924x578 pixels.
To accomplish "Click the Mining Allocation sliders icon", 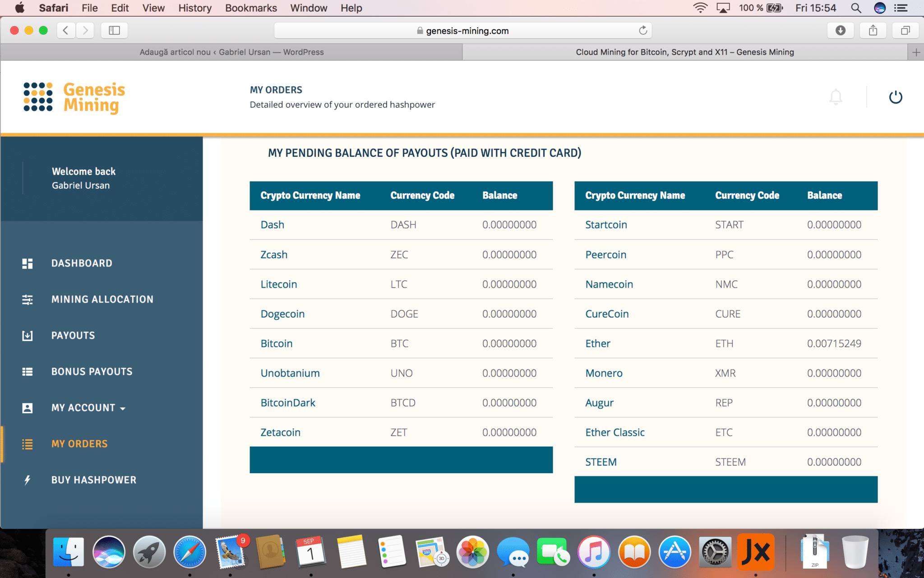I will (28, 299).
